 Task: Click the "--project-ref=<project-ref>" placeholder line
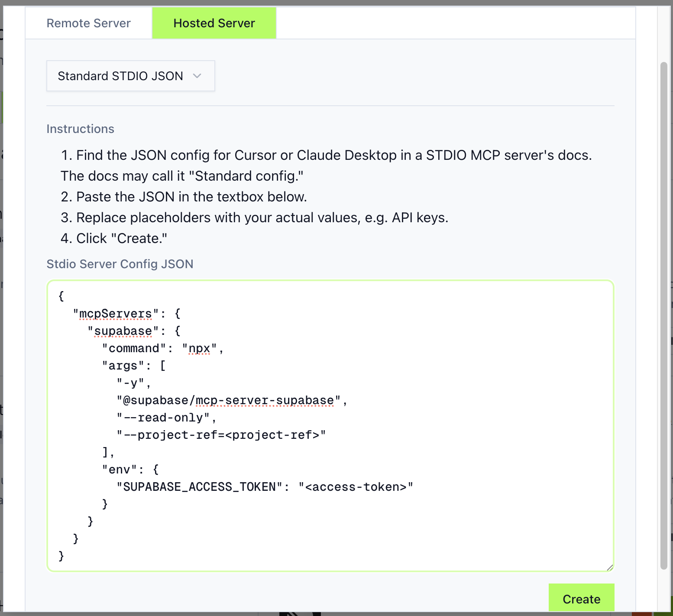click(221, 435)
